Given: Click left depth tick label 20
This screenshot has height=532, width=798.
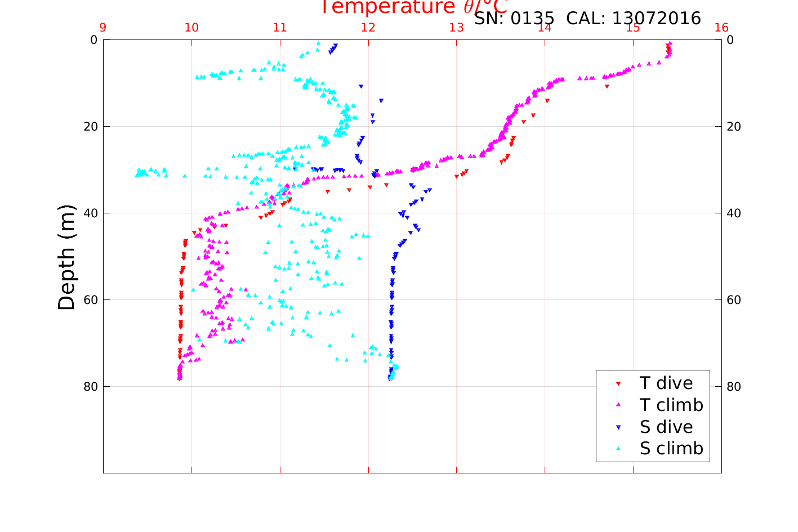Looking at the screenshot, I should click(91, 127).
